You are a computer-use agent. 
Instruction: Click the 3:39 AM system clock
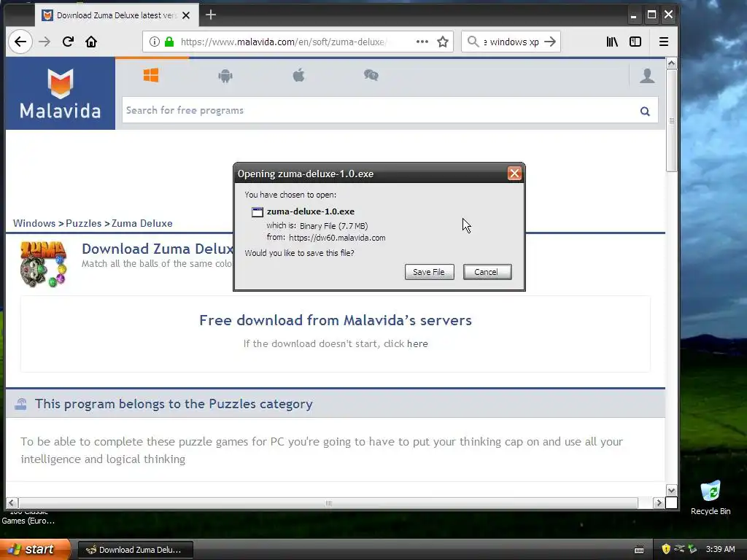pyautogui.click(x=720, y=550)
